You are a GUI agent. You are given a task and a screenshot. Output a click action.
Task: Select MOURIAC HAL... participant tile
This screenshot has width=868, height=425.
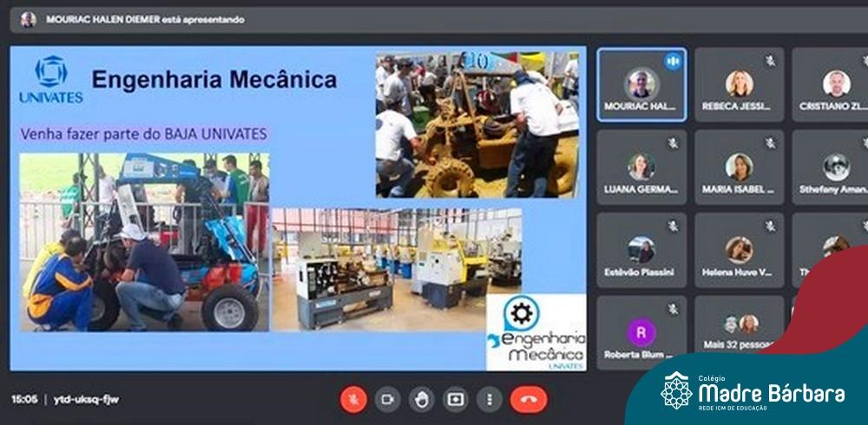click(x=641, y=85)
